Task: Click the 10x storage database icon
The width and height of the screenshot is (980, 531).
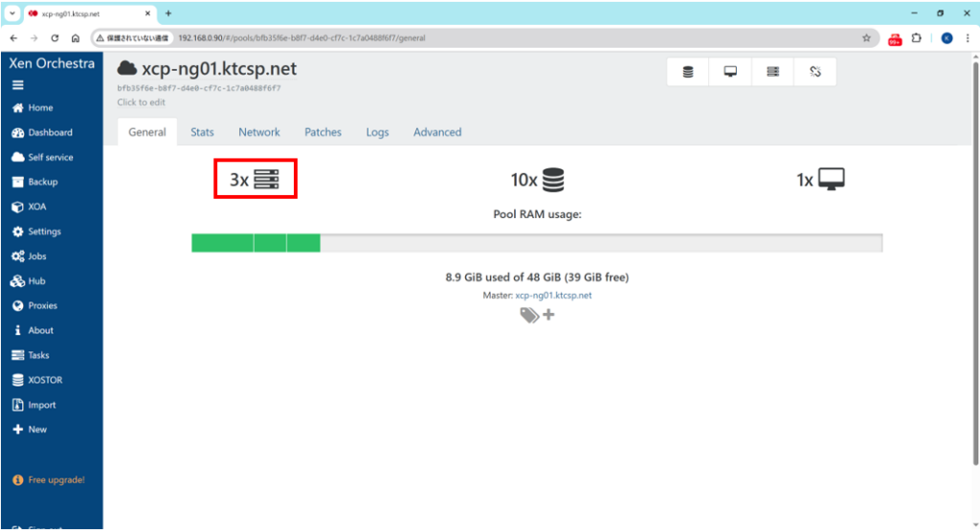Action: click(552, 179)
